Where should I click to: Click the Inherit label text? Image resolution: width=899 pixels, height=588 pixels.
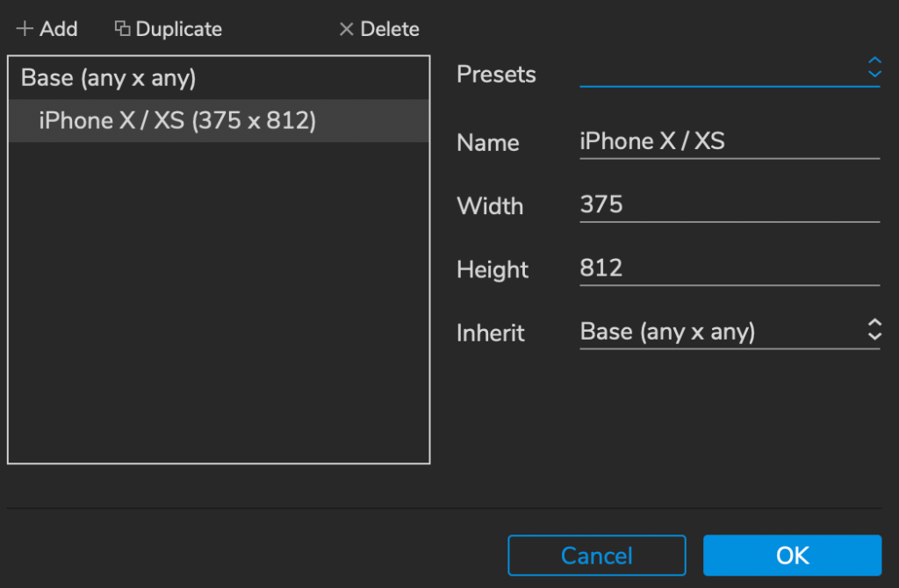tap(491, 333)
